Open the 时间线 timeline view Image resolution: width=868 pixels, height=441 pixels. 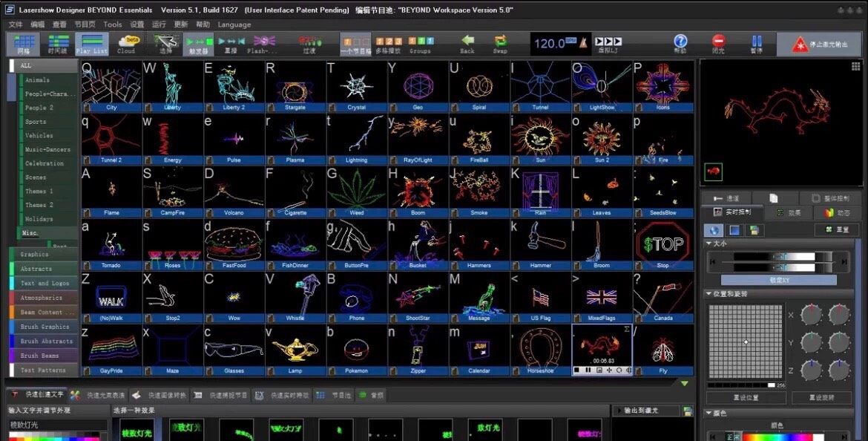tap(58, 44)
